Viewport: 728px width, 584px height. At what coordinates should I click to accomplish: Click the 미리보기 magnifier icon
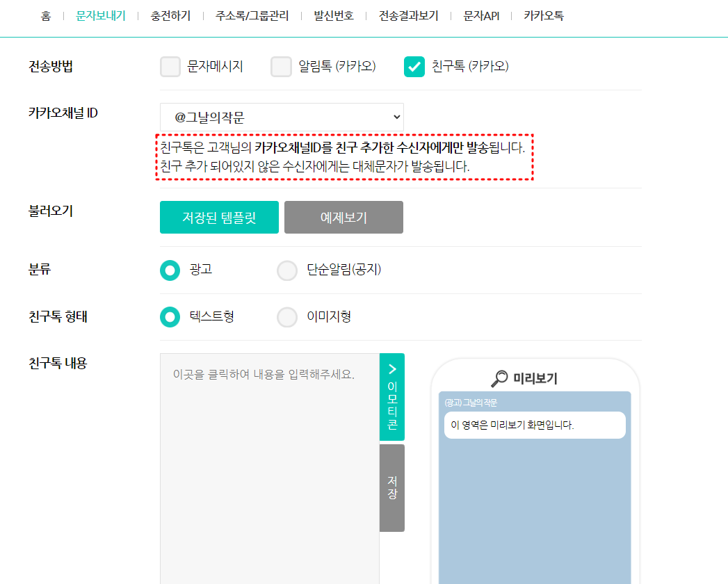pyautogui.click(x=499, y=378)
